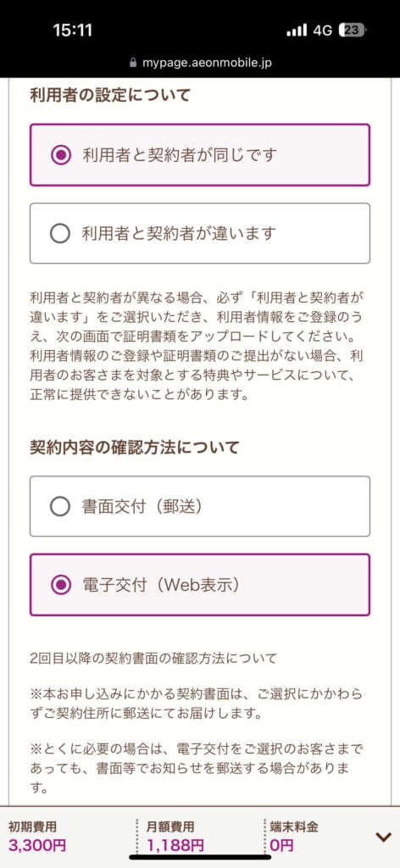Choose 書面交付（郵送） radio option
Screen dimensions: 400x868
[x=60, y=507]
